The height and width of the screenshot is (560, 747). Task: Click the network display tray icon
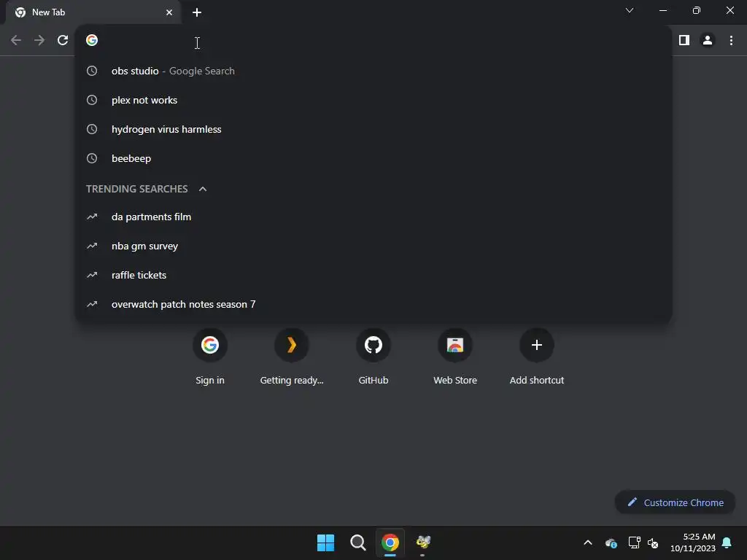pos(634,542)
